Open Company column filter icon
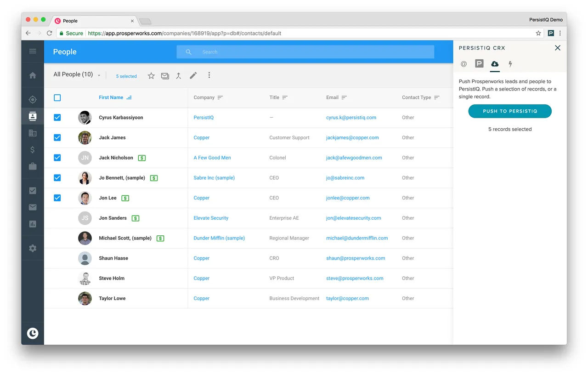 (x=220, y=97)
